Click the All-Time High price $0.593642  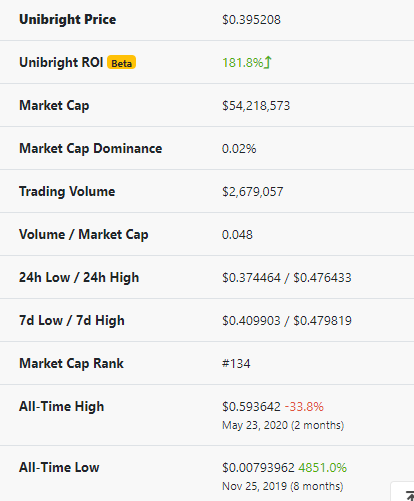tap(251, 407)
